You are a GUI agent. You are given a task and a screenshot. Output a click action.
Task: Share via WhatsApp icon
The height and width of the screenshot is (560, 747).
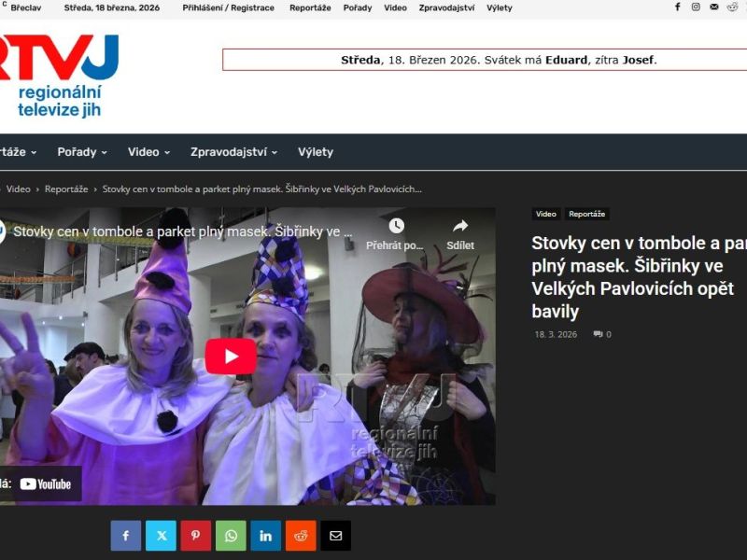click(x=231, y=536)
